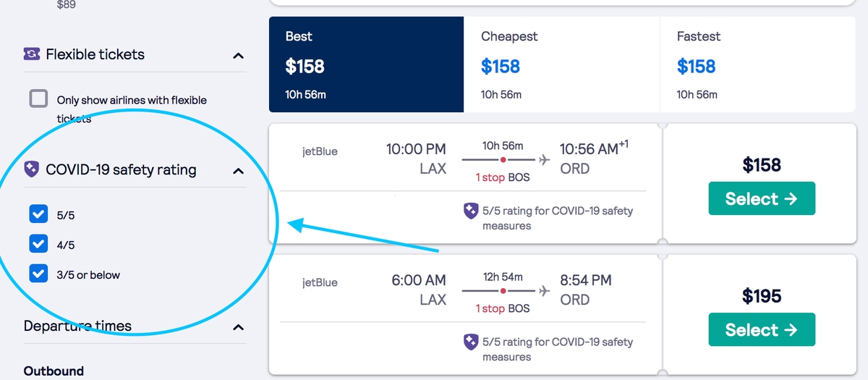Image resolution: width=868 pixels, height=380 pixels.
Task: Uncheck the 3/5 or below rating filter
Action: (39, 274)
